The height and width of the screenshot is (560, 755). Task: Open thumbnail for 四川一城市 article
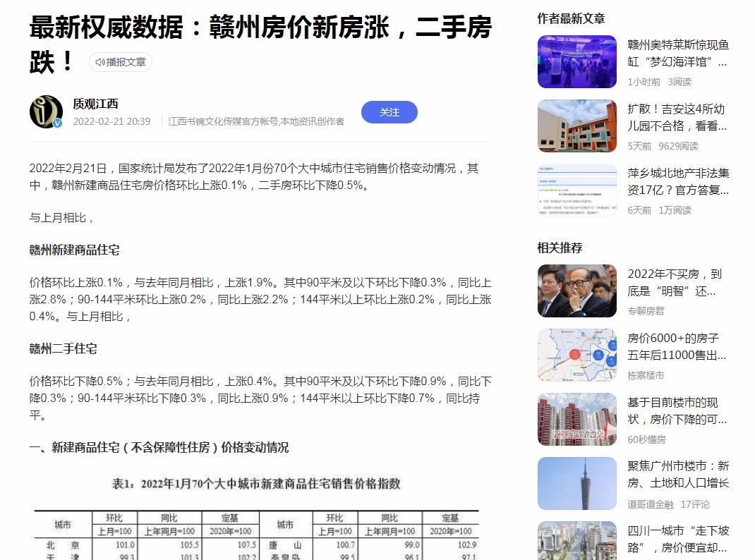click(577, 541)
